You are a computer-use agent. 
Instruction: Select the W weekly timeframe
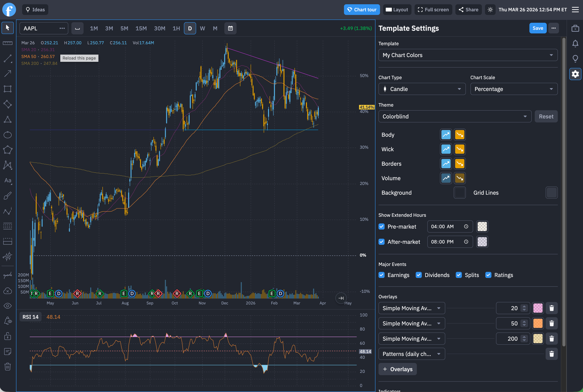(x=203, y=28)
